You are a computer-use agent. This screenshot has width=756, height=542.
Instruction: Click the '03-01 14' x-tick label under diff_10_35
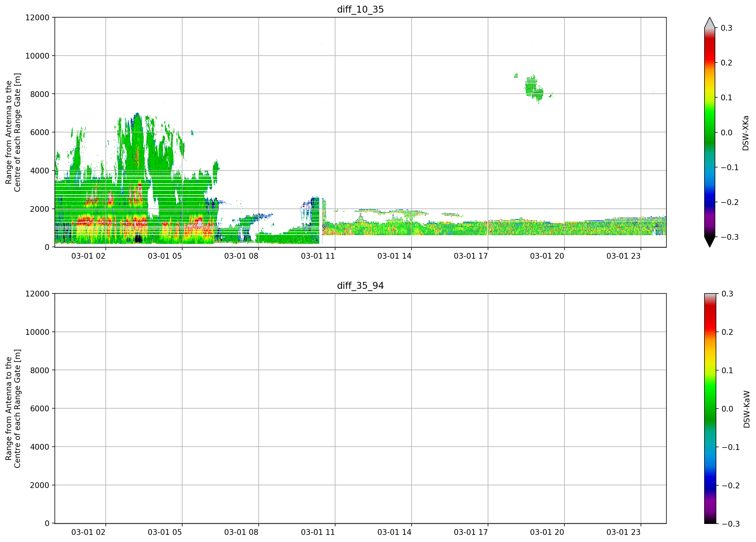(x=394, y=256)
